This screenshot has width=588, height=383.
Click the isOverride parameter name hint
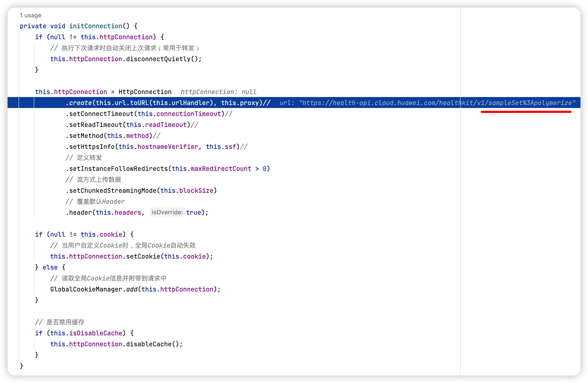click(167, 212)
